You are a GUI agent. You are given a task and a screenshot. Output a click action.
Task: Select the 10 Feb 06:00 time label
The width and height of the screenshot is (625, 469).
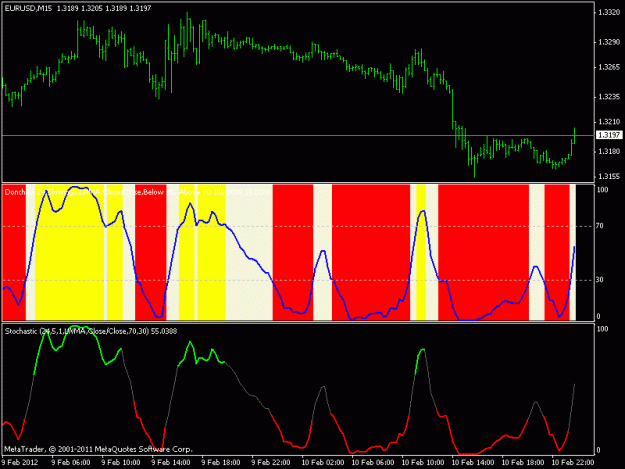coord(373,462)
